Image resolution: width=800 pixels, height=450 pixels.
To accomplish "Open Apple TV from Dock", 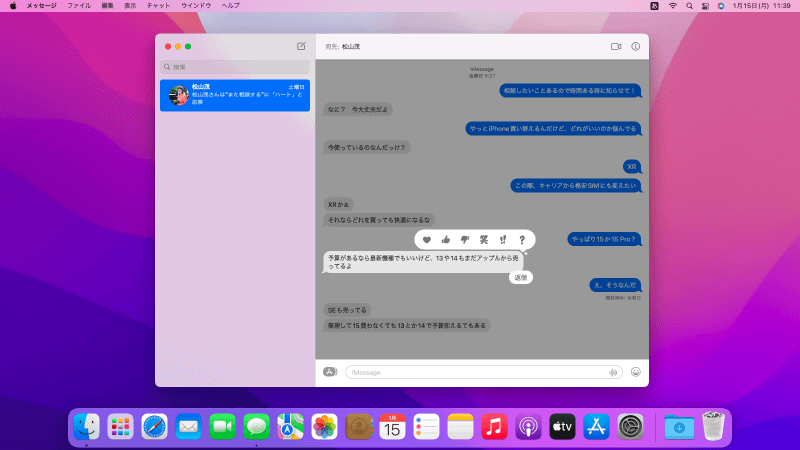I will click(562, 427).
